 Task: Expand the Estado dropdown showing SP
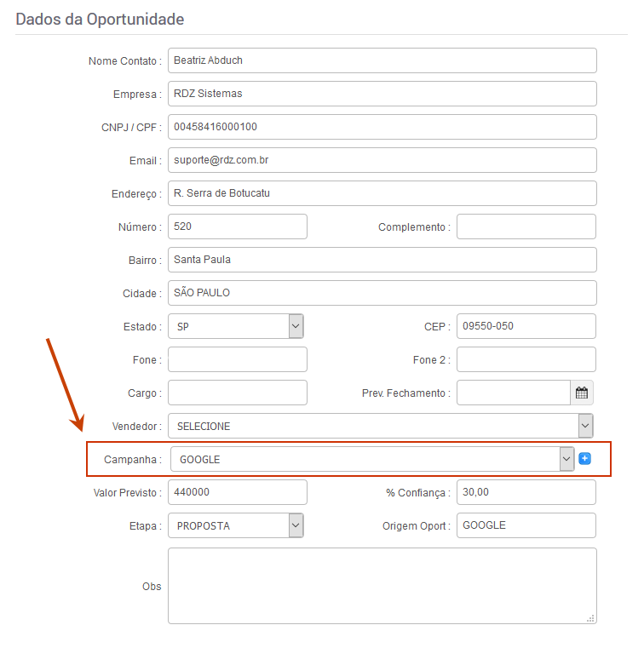click(x=236, y=326)
